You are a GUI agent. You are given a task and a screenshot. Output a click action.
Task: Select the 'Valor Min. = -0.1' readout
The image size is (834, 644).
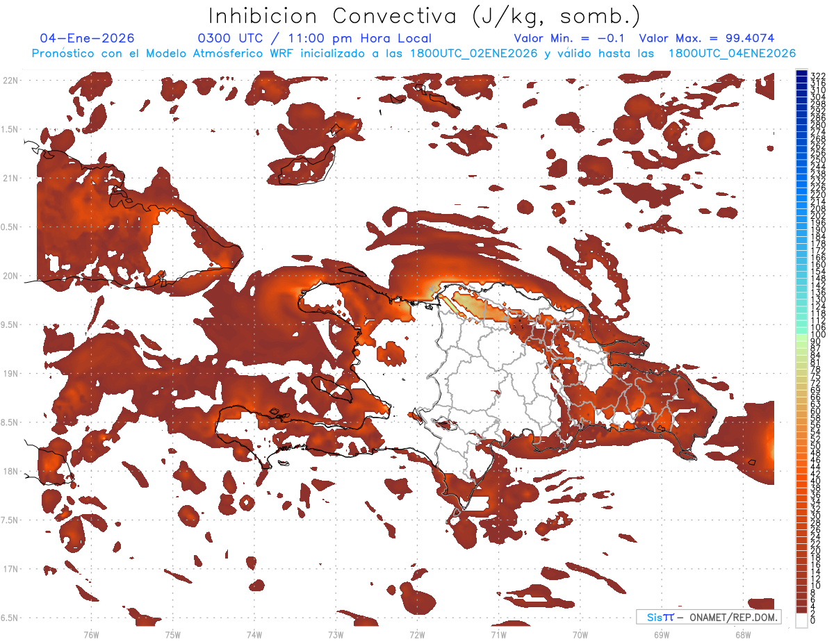tap(569, 38)
